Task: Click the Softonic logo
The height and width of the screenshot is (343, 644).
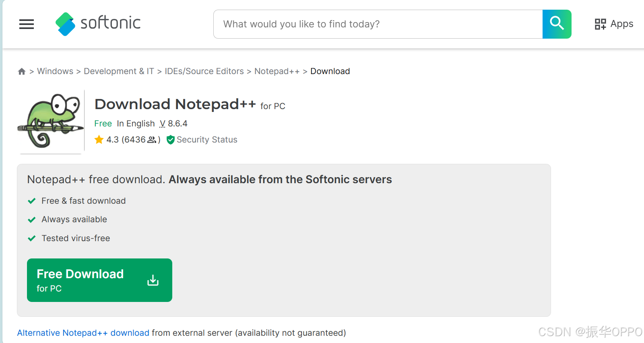Action: pos(98,24)
